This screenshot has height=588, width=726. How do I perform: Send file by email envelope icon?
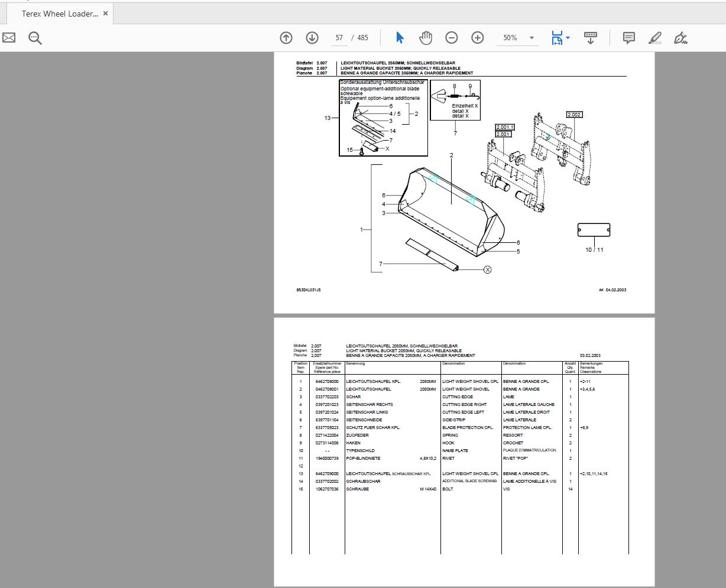tap(9, 38)
